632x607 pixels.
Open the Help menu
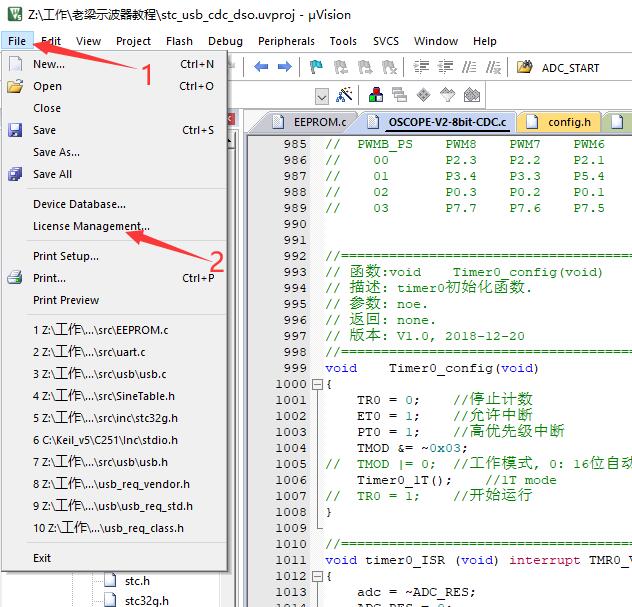tap(484, 41)
